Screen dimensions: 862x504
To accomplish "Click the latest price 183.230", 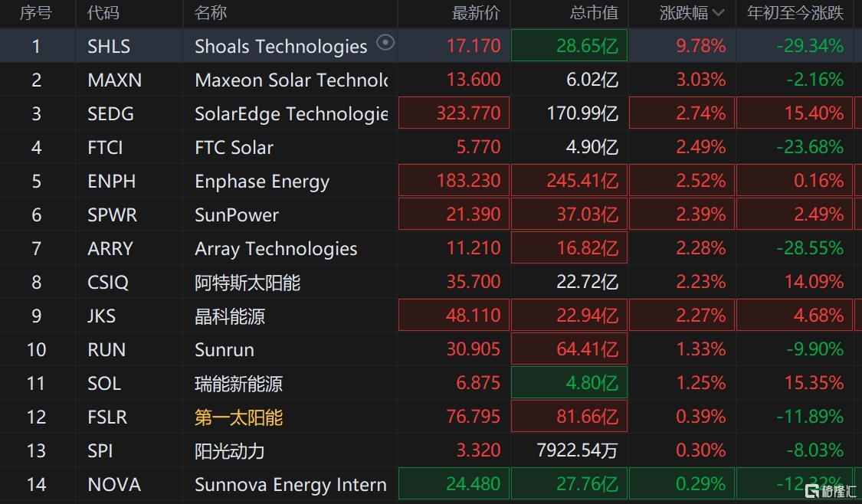I will click(468, 182).
